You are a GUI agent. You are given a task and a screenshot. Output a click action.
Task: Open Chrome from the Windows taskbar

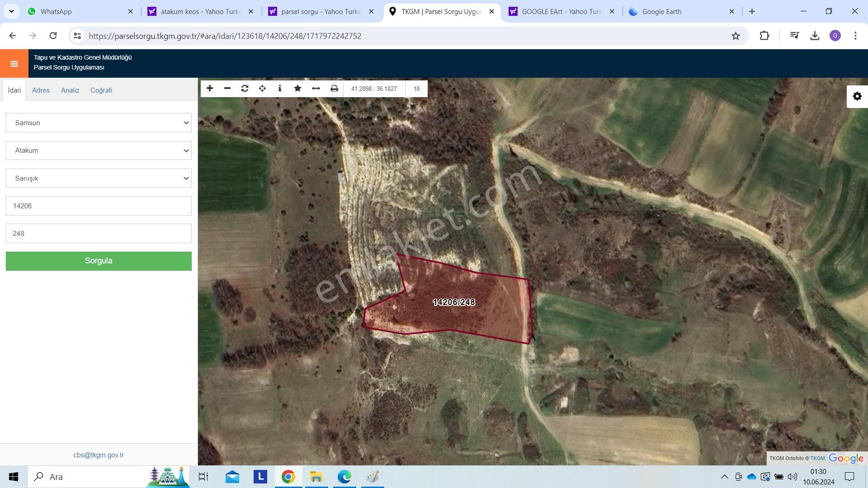point(288,477)
